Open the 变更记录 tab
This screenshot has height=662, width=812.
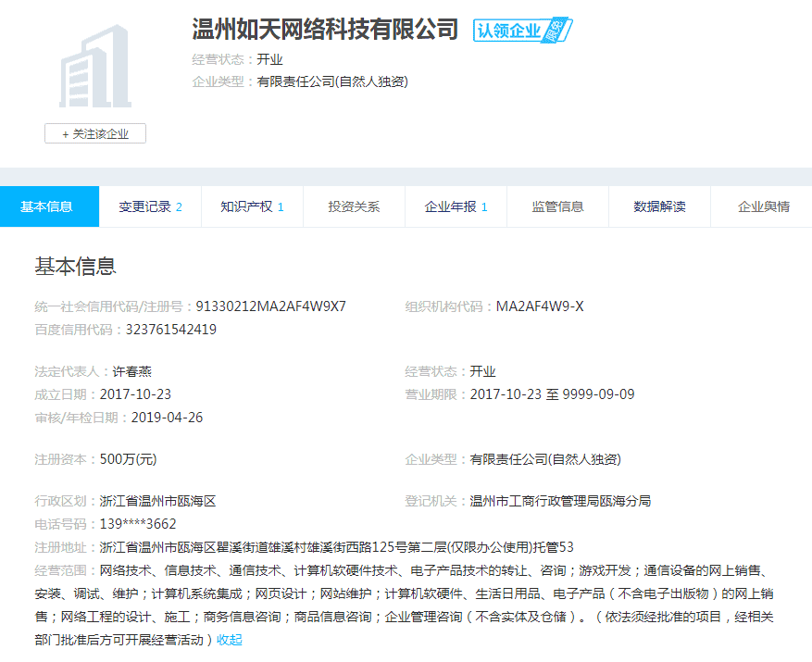tap(150, 206)
